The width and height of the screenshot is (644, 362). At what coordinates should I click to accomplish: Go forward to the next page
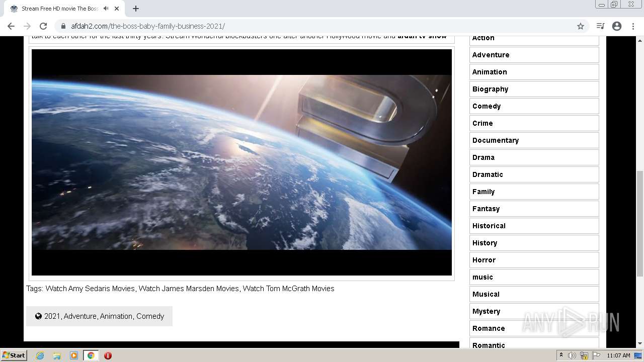pos(27,26)
